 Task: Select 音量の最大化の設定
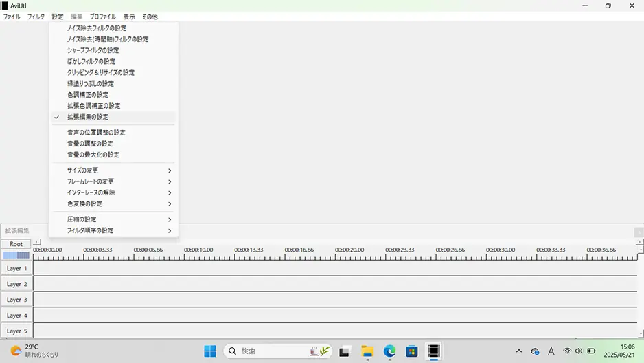pyautogui.click(x=113, y=155)
